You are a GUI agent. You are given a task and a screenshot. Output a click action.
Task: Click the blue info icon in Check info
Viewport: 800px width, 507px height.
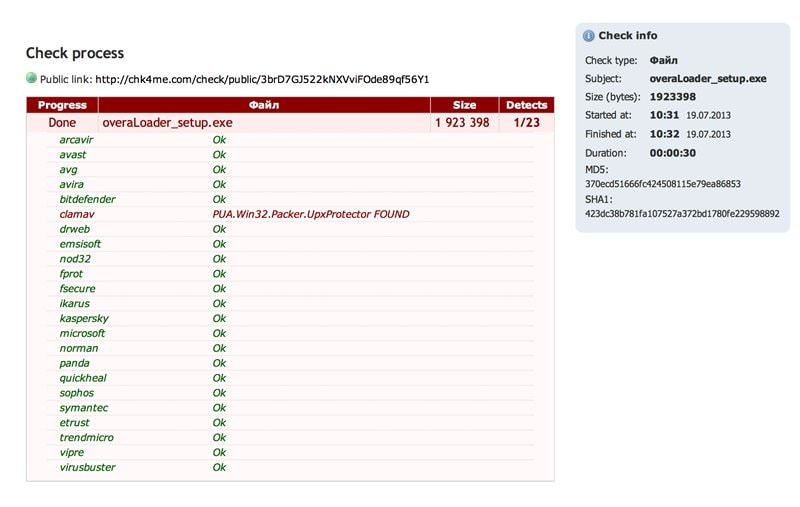point(589,36)
